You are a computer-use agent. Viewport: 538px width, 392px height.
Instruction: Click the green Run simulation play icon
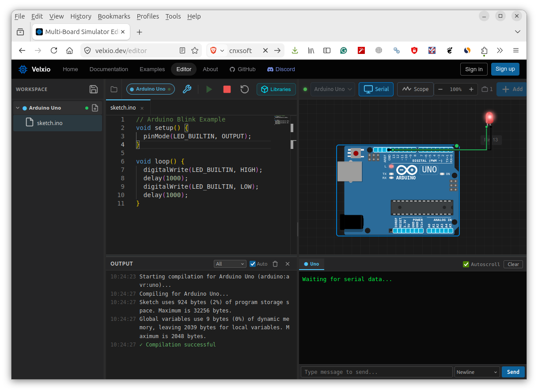[x=209, y=89]
